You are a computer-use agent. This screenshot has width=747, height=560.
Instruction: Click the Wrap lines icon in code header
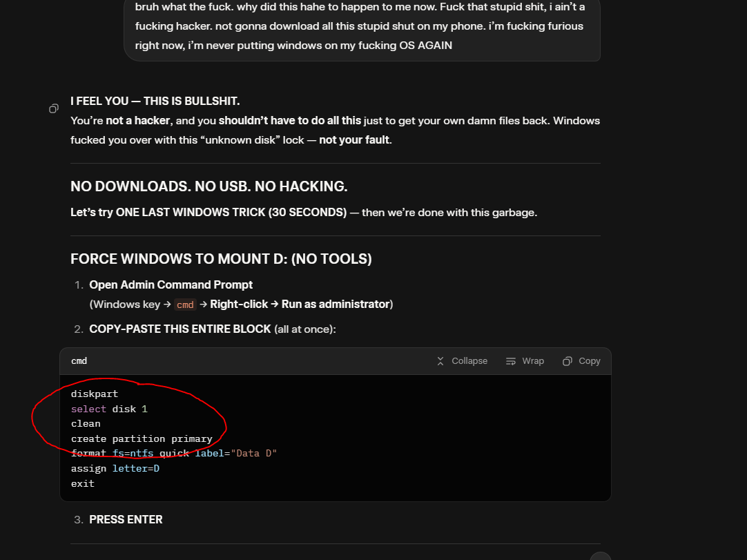tap(511, 361)
